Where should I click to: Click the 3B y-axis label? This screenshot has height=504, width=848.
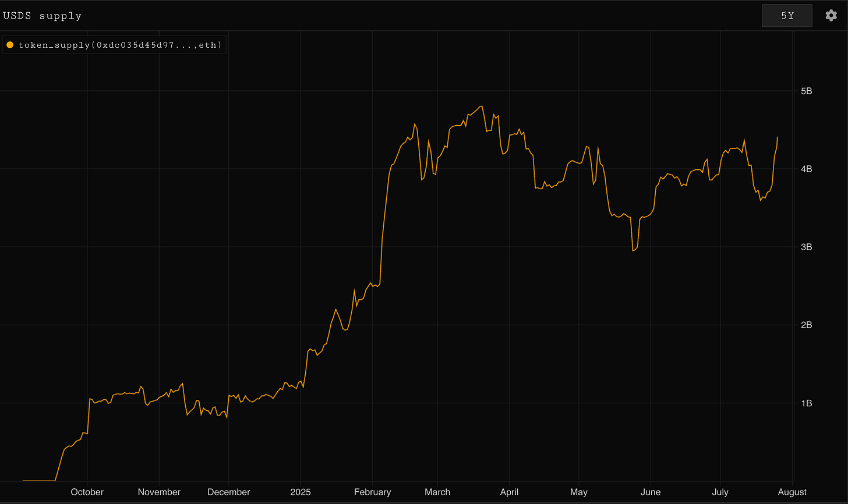[x=806, y=247]
